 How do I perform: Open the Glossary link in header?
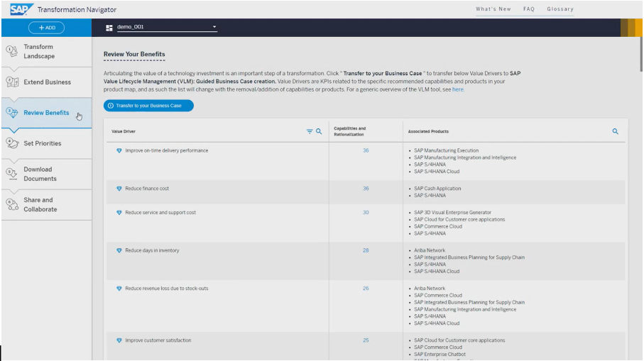click(560, 9)
